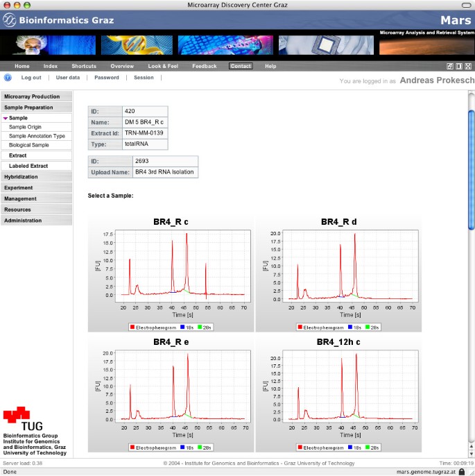Select the BR4_12h c electropherogram chart
475x476 pixels.
point(338,394)
